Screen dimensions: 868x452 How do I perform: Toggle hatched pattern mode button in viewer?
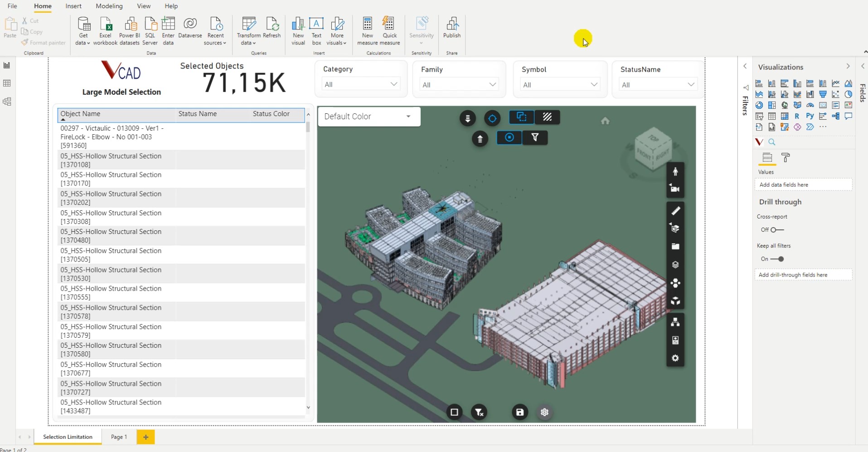coord(547,117)
